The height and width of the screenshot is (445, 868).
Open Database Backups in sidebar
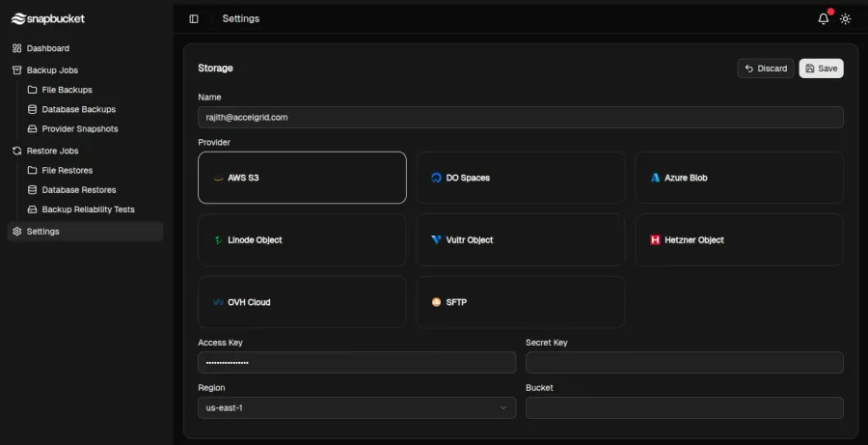click(78, 109)
